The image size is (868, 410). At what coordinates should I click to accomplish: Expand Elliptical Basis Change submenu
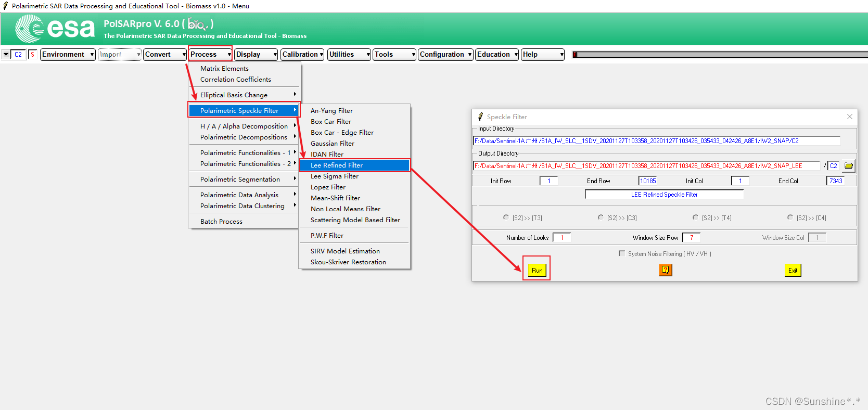244,95
